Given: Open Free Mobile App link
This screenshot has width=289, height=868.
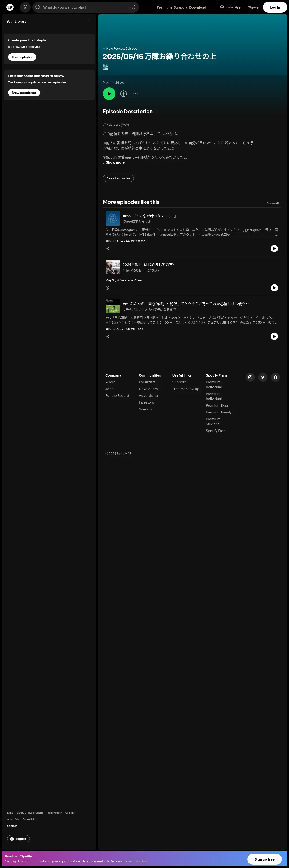Looking at the screenshot, I should click(186, 389).
